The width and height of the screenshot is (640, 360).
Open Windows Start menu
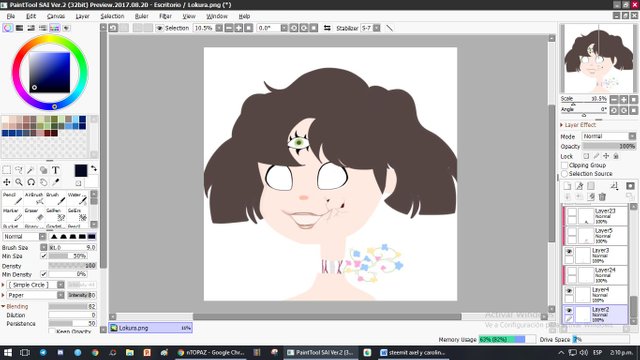pos(8,352)
